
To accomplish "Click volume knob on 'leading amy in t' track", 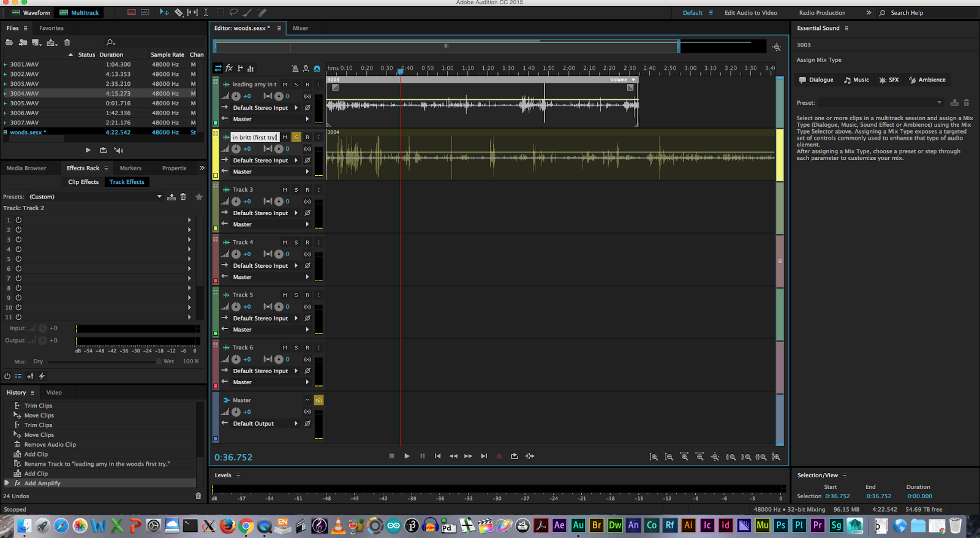I will pos(236,96).
